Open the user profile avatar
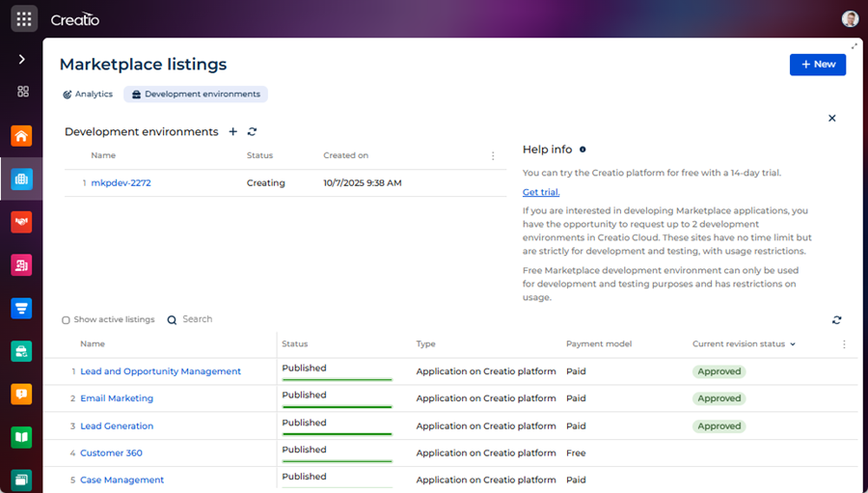This screenshot has width=868, height=493. (849, 19)
